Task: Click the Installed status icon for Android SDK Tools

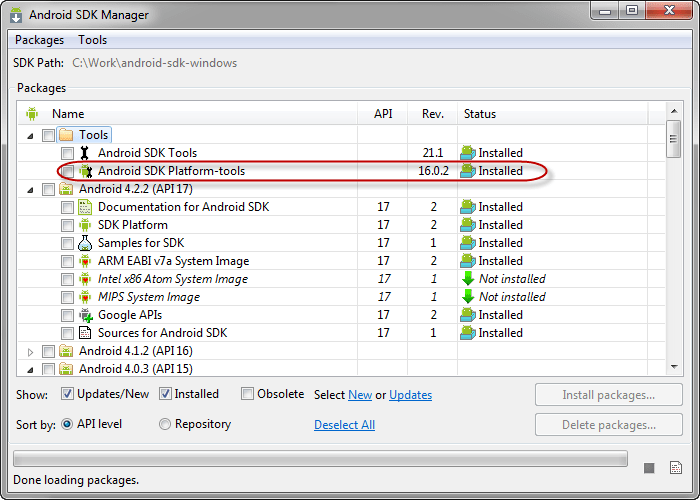Action: 467,153
